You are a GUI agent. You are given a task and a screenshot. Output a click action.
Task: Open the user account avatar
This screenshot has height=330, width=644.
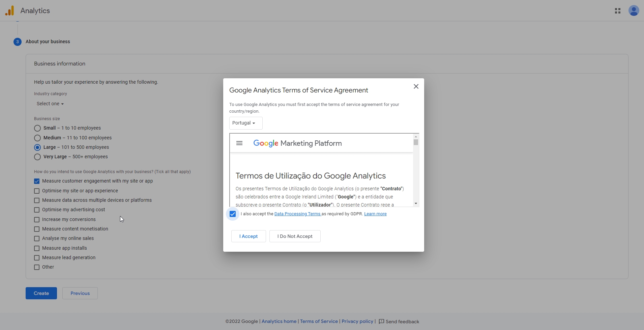[634, 11]
